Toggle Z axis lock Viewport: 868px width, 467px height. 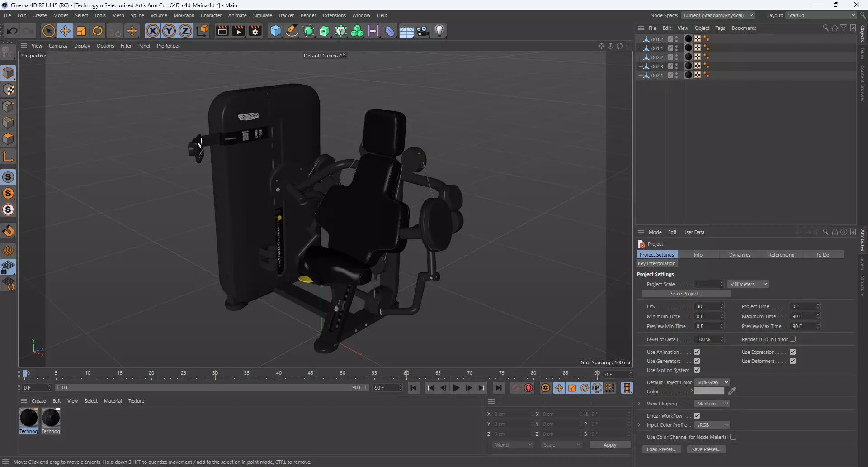[x=185, y=31]
